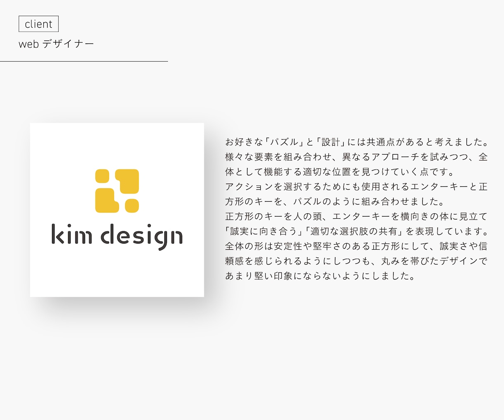Click the yellow puzzle logo mark
Image resolution: width=504 pixels, height=420 pixels.
click(117, 191)
